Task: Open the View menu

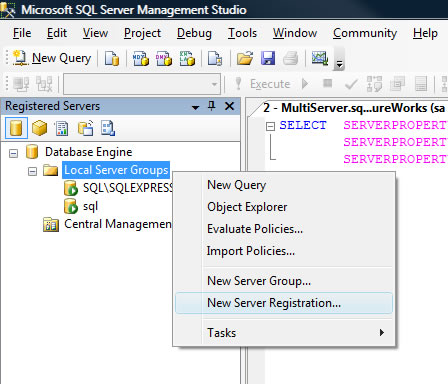Action: (x=95, y=33)
